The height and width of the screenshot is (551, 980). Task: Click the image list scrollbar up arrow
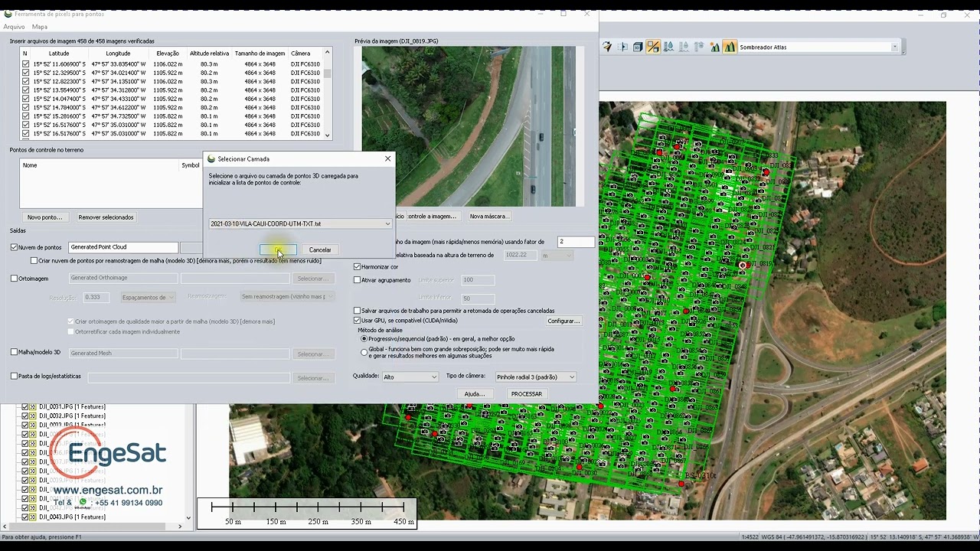click(328, 52)
